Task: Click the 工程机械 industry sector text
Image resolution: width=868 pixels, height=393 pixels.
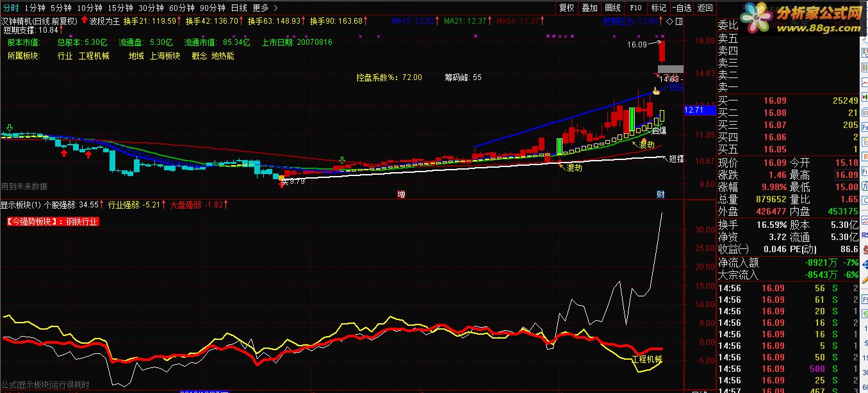Action: (94, 56)
